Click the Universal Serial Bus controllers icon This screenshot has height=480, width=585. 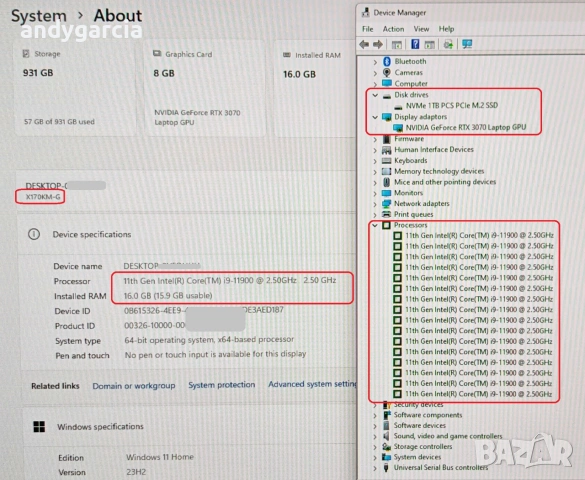click(387, 468)
